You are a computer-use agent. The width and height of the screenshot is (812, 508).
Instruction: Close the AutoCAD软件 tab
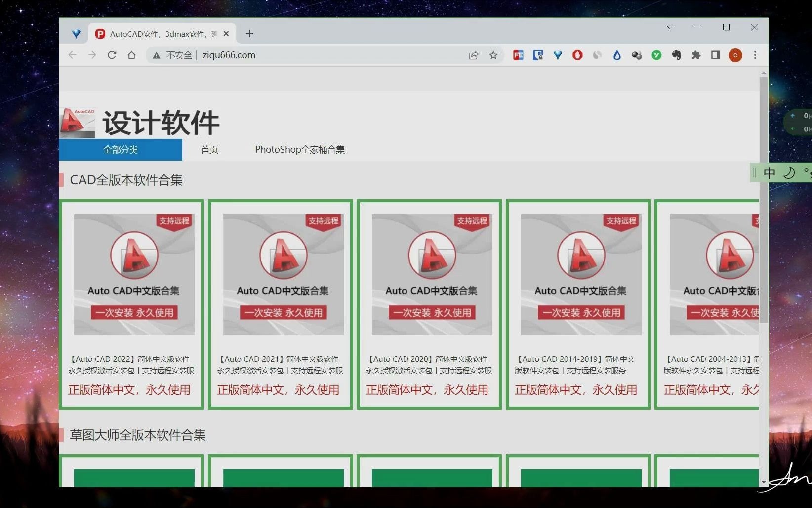[x=226, y=34]
